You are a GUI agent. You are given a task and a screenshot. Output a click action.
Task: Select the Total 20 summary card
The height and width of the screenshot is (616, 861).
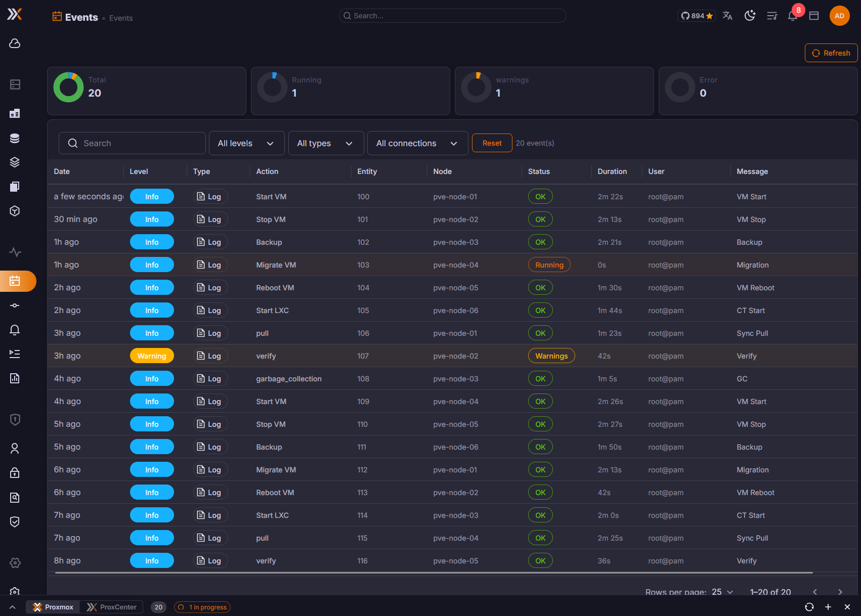tap(147, 91)
